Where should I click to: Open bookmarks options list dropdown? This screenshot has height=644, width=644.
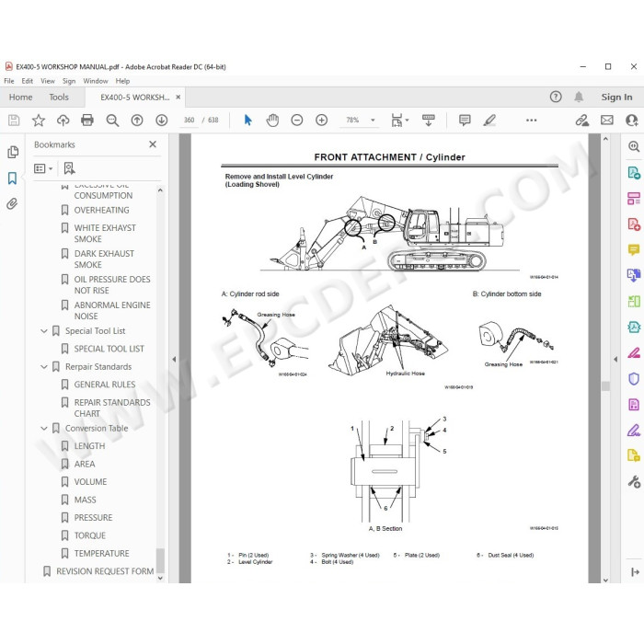click(43, 168)
